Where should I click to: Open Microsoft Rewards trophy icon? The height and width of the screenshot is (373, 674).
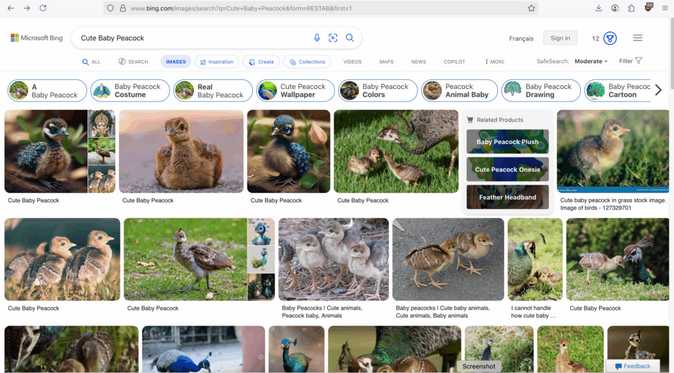pyautogui.click(x=610, y=38)
